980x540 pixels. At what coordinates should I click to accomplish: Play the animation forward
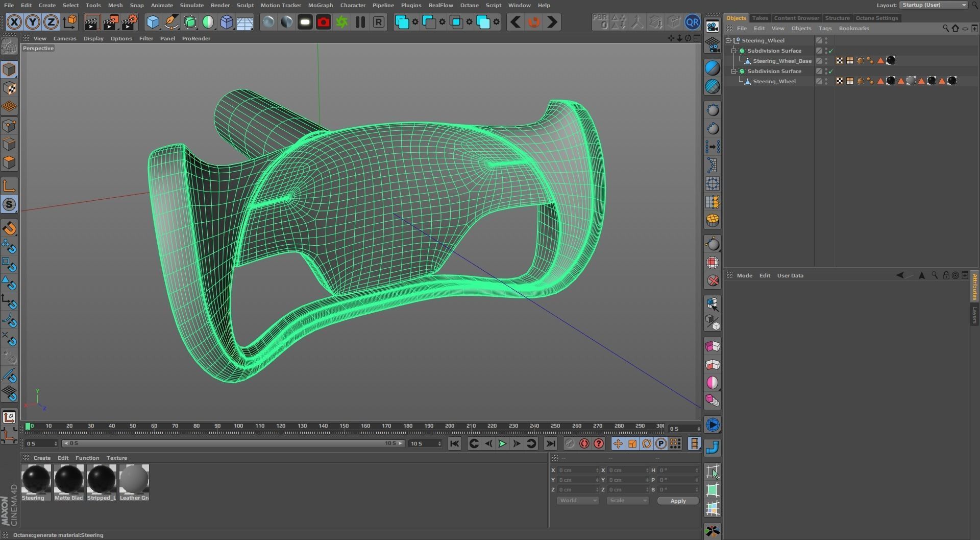502,443
